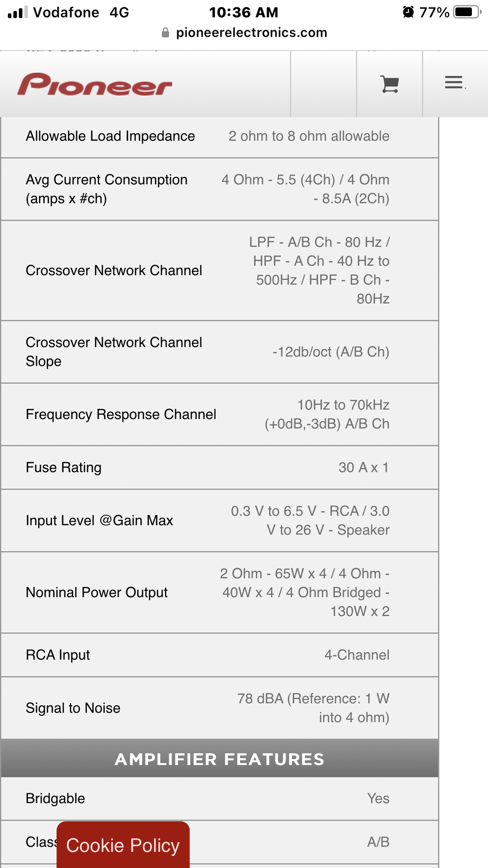This screenshot has width=488, height=868.
Task: Open the shopping cart
Action: [x=390, y=84]
